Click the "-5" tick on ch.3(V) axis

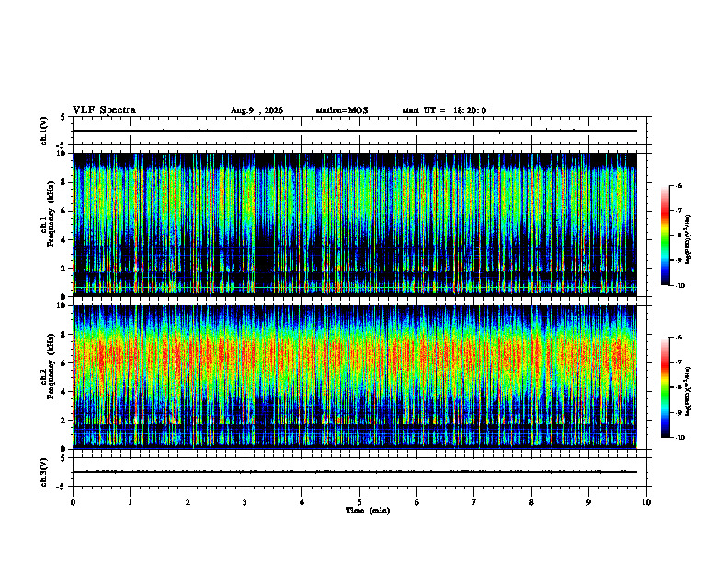[61, 487]
